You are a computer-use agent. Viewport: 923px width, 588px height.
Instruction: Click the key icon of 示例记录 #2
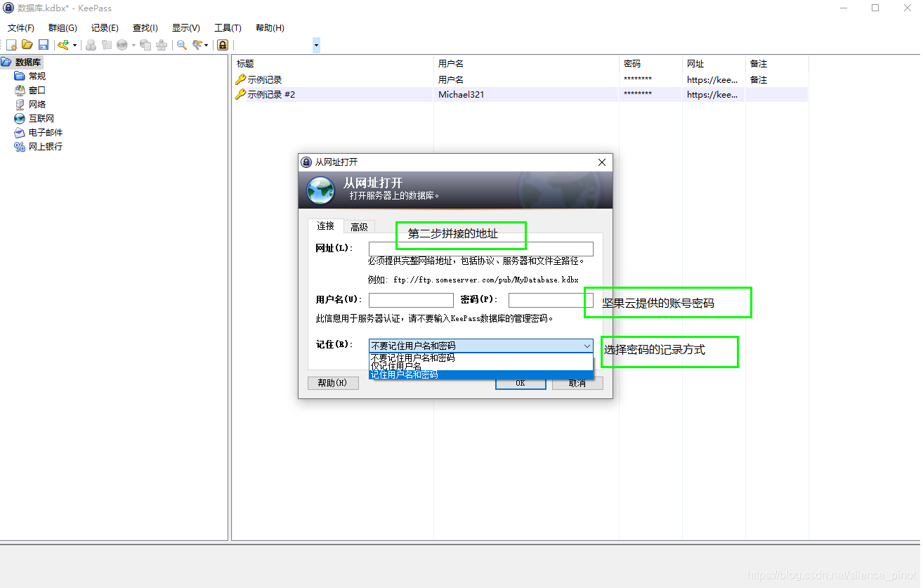click(240, 94)
